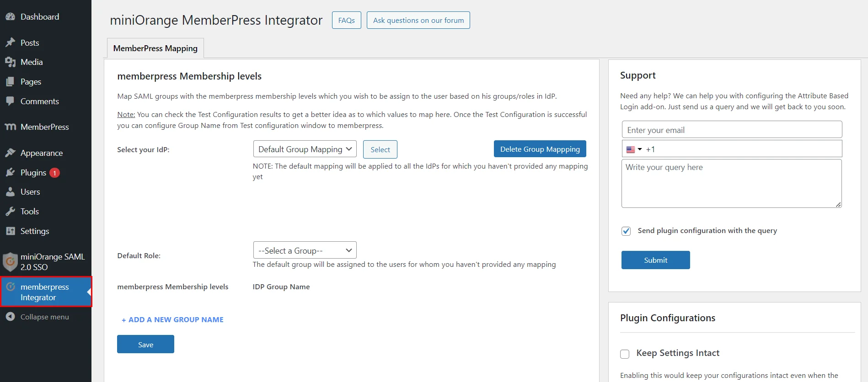Image resolution: width=868 pixels, height=382 pixels.
Task: Click + ADD A NEW GROUP NAME link
Action: (x=172, y=319)
